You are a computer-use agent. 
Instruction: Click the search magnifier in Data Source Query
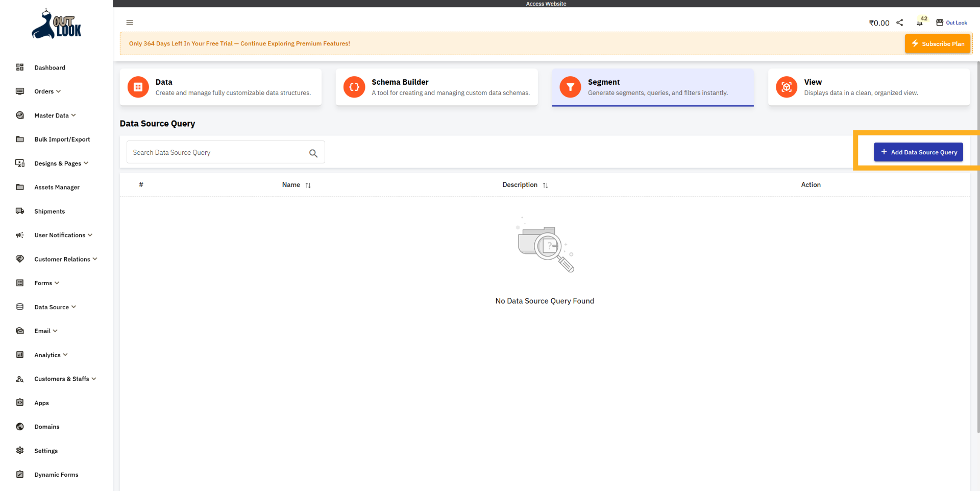[313, 153]
